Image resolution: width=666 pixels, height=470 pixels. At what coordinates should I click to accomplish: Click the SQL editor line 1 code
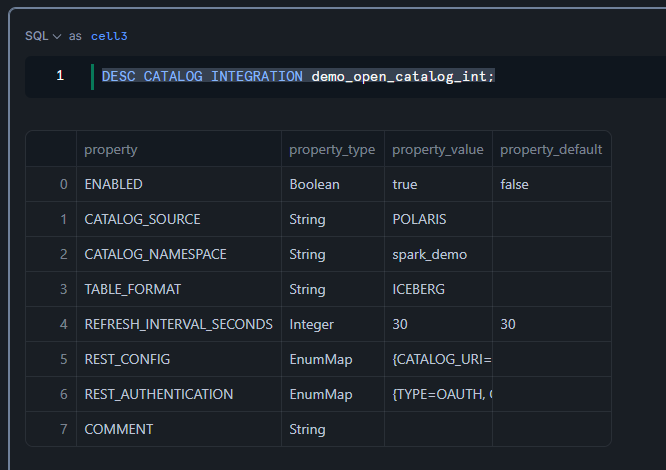(x=298, y=76)
